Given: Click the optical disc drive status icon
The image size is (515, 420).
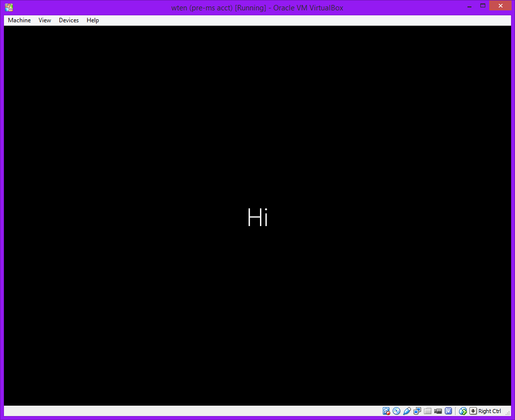Looking at the screenshot, I should pyautogui.click(x=397, y=411).
